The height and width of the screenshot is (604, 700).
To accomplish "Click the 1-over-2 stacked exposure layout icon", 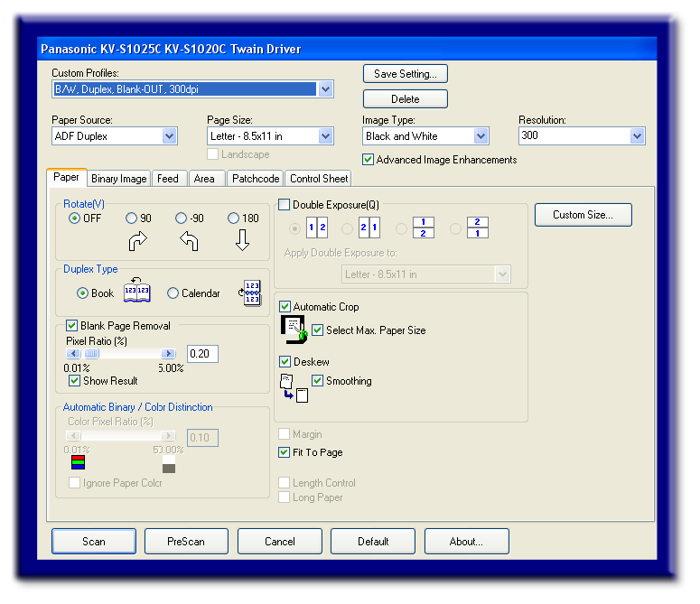I will click(424, 228).
